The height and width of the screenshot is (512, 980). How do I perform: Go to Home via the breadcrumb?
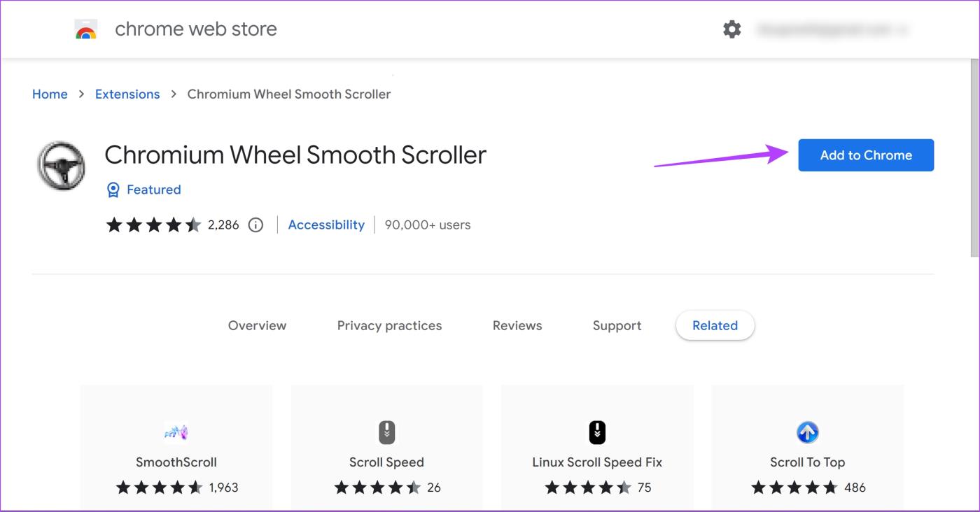(49, 94)
